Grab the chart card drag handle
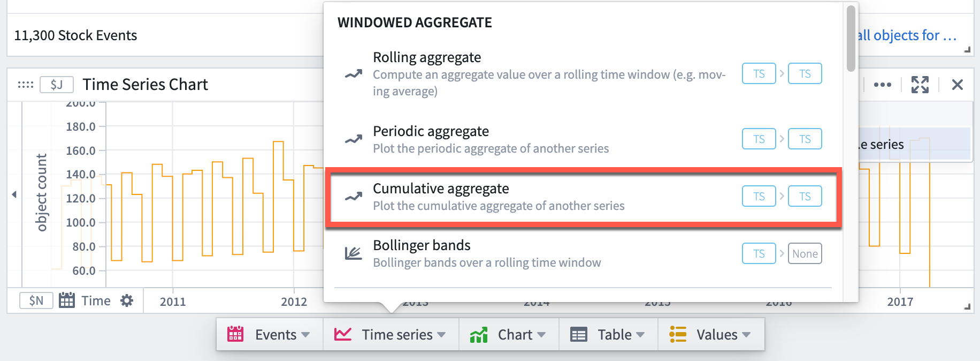Screen dimensions: 980x361 click(26, 85)
